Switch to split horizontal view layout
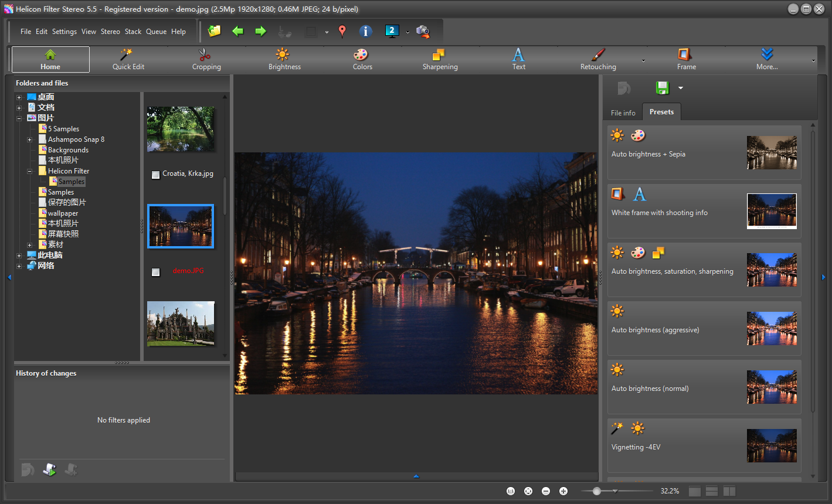 coord(712,491)
